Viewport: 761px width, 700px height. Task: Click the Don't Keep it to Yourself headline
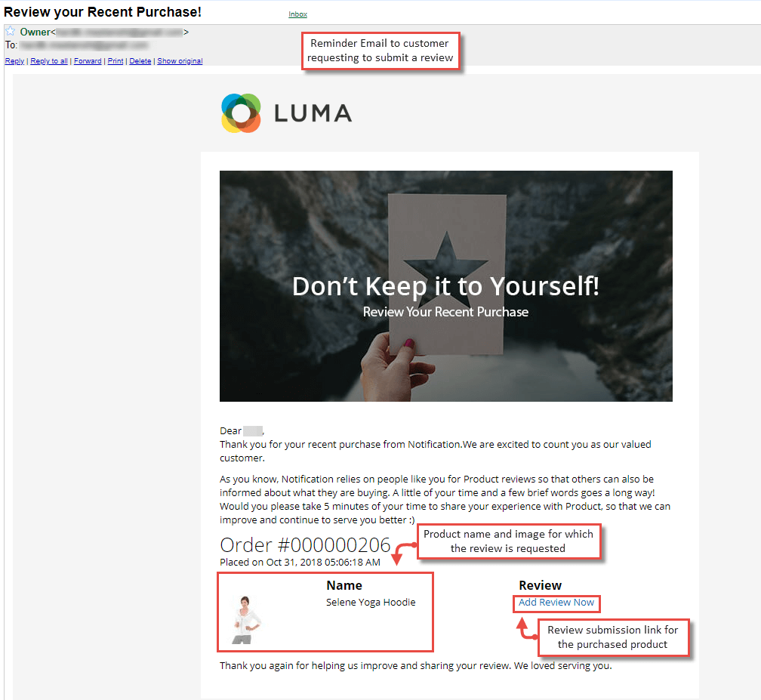(x=446, y=286)
